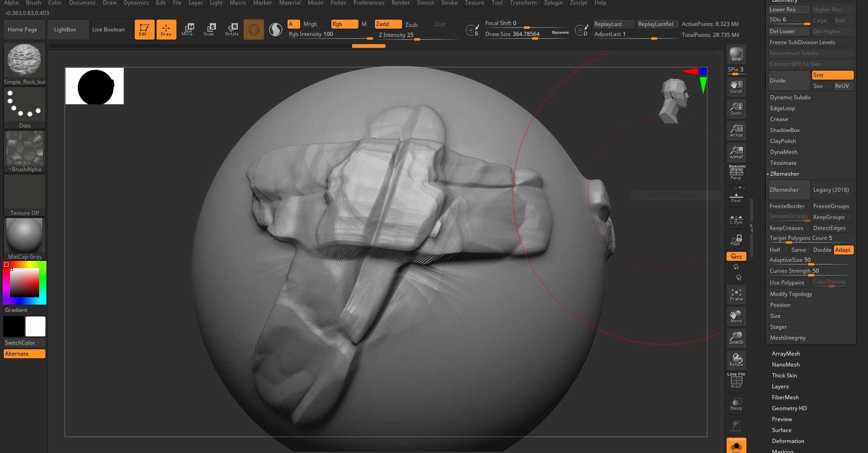The image size is (868, 453).
Task: Toggle PolyF line fill display
Action: coord(736,381)
